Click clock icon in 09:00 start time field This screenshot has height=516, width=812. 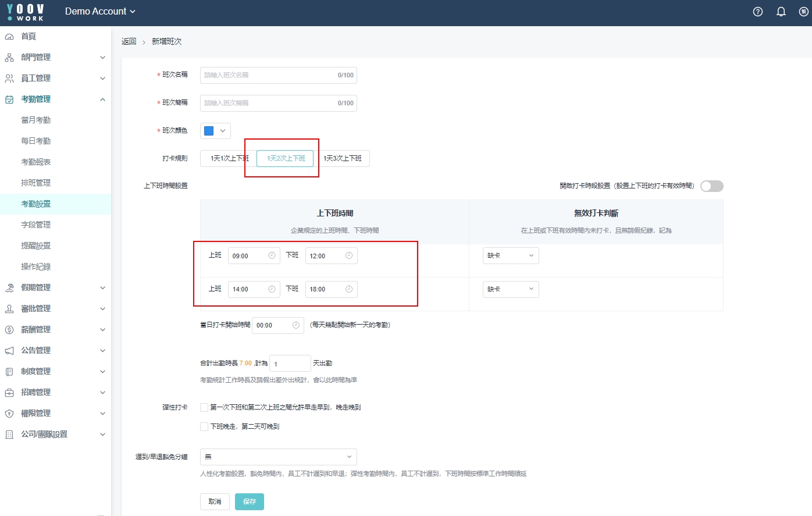[272, 256]
